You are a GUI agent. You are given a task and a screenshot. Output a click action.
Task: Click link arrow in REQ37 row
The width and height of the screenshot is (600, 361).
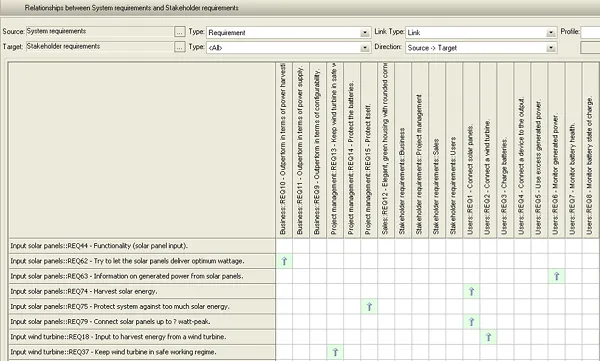click(x=335, y=352)
